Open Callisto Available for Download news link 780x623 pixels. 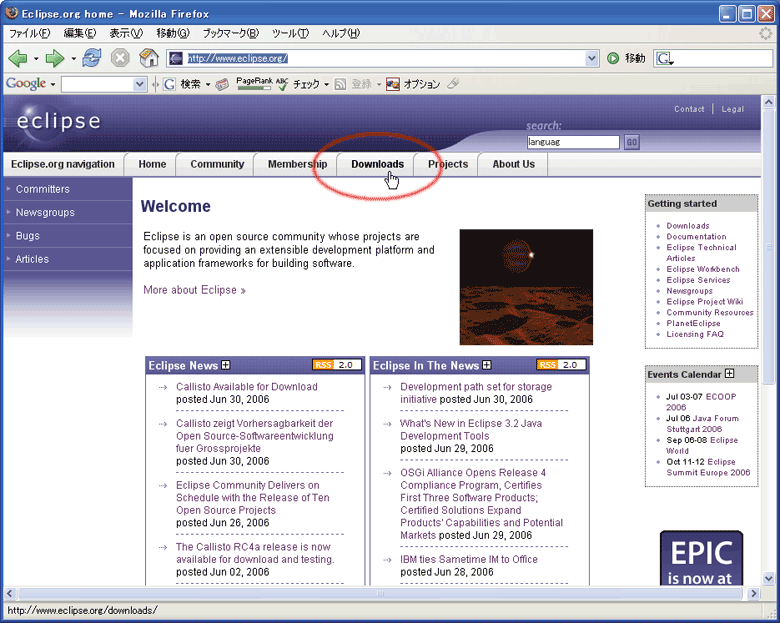[247, 387]
